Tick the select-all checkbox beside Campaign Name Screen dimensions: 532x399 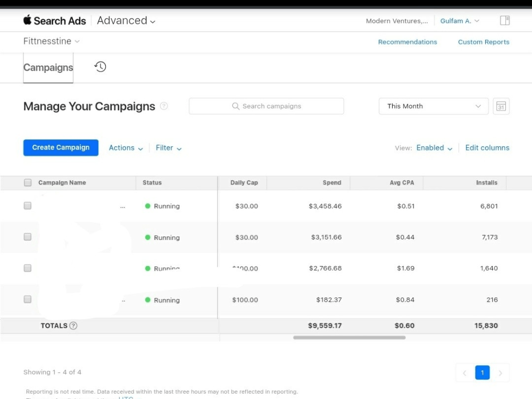(28, 182)
